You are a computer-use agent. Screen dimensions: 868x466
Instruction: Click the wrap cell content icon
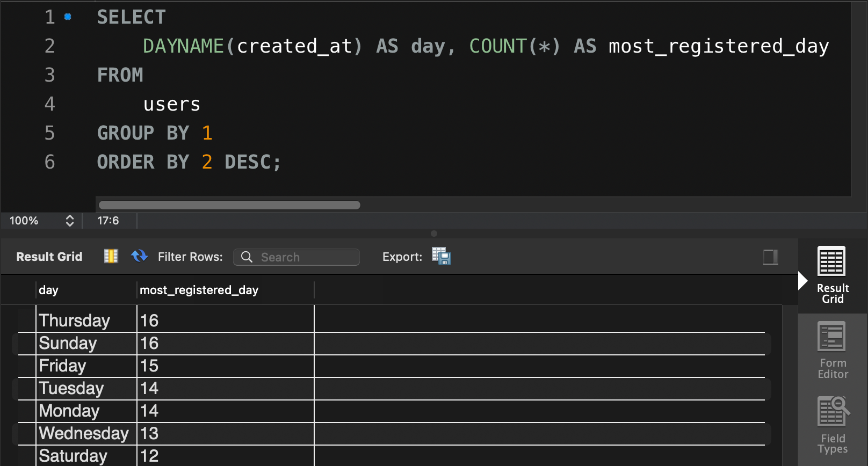(111, 257)
